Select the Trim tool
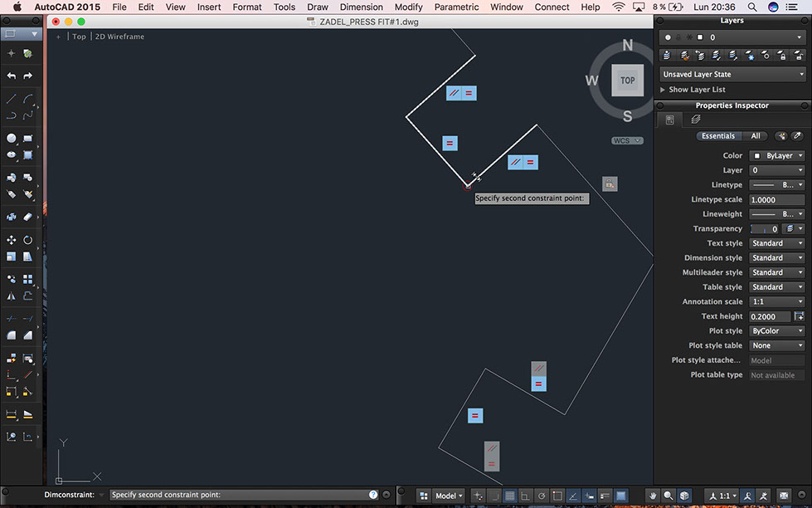 pyautogui.click(x=12, y=319)
